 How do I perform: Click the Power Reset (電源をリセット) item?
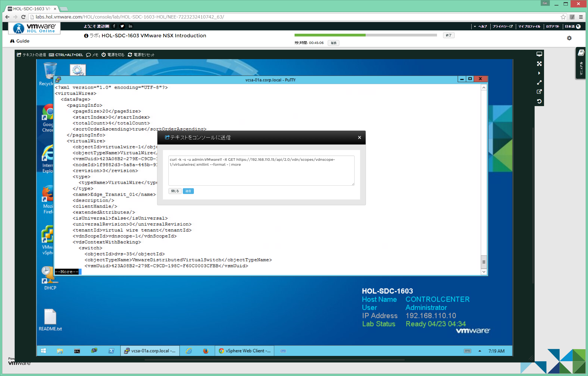141,55
